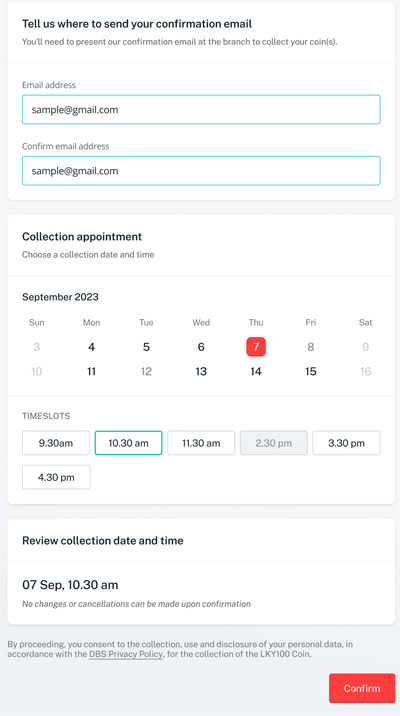Select the 3.30 pm timeslot
400x716 pixels.
tap(346, 443)
